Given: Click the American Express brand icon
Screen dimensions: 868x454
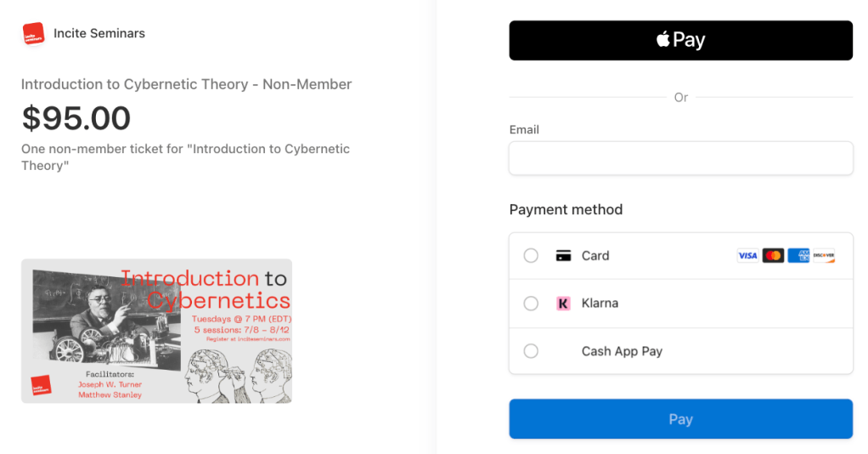Looking at the screenshot, I should [x=798, y=256].
